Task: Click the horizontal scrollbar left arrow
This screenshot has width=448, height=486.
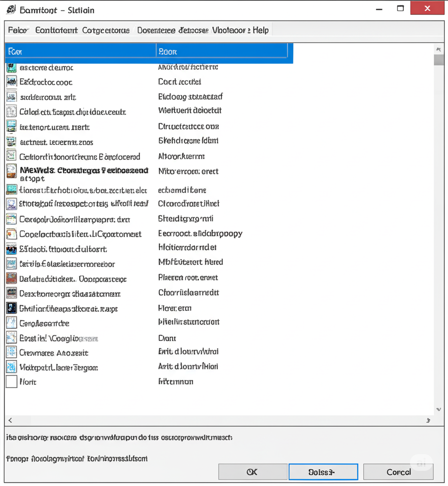Action: 10,420
